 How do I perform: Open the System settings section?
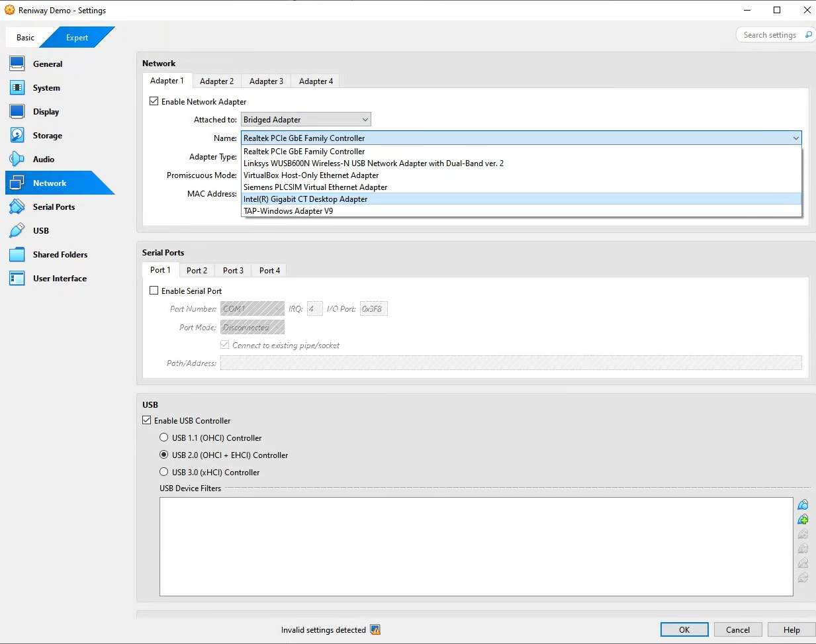[46, 88]
